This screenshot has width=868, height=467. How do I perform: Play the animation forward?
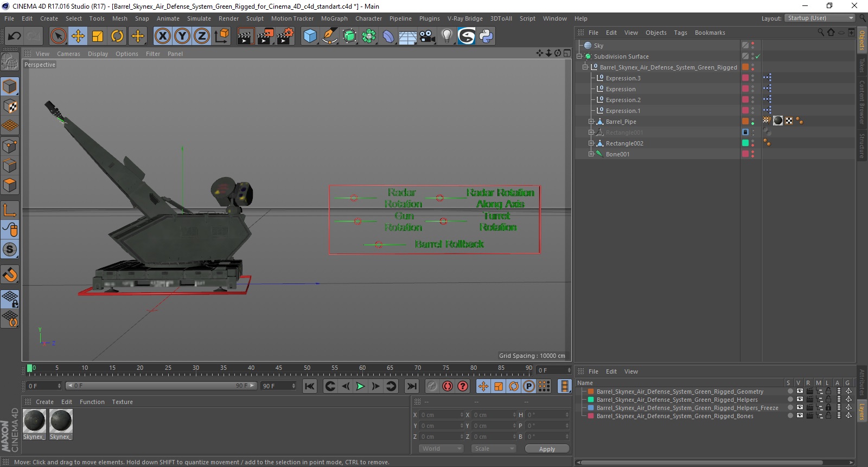click(360, 386)
